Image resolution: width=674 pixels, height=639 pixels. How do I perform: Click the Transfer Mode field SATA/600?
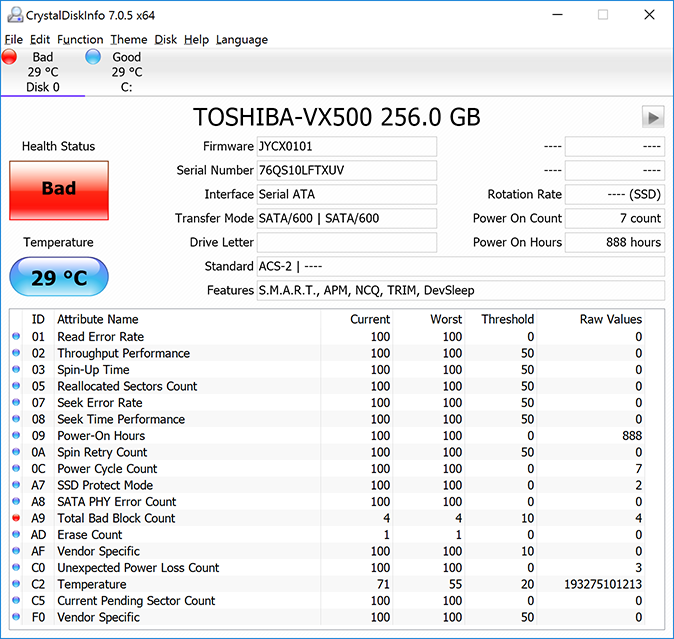point(346,219)
